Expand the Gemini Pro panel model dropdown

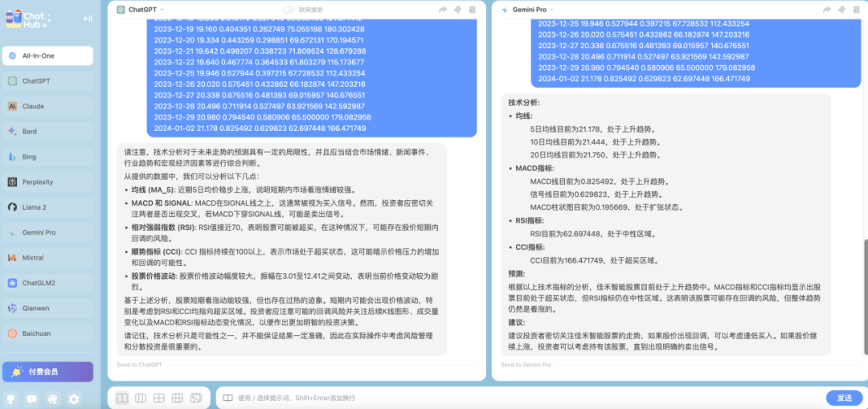click(552, 10)
